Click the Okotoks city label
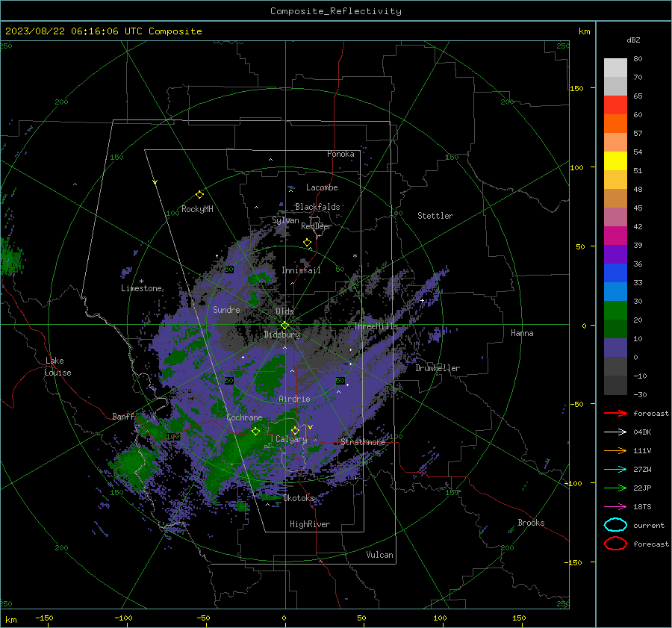 [x=299, y=498]
